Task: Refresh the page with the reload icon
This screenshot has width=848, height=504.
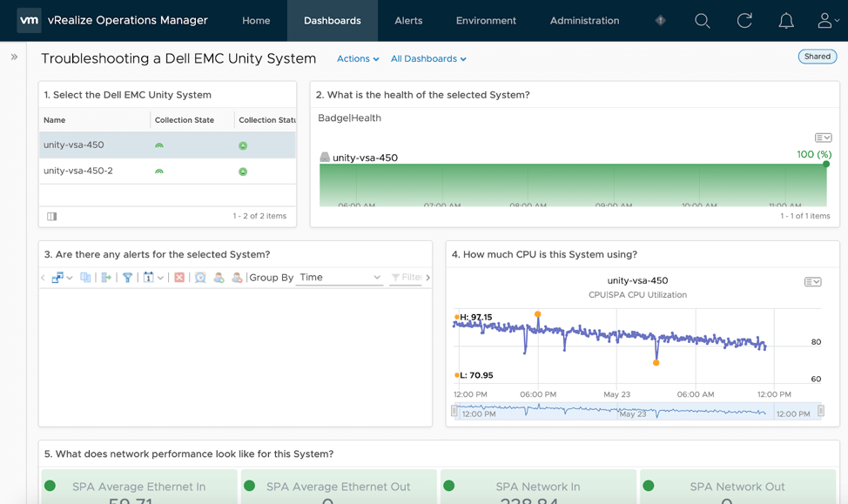Action: pos(744,21)
